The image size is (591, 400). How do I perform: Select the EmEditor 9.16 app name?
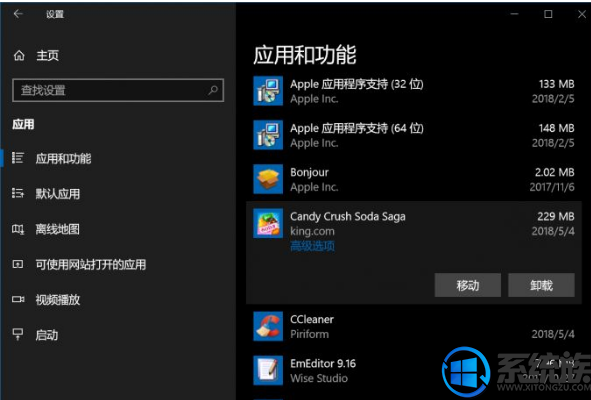pyautogui.click(x=323, y=363)
